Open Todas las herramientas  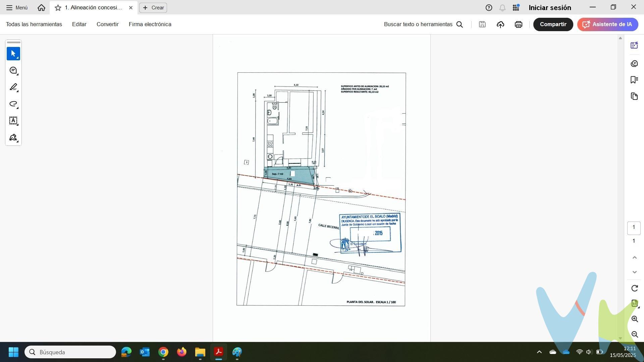coord(34,24)
